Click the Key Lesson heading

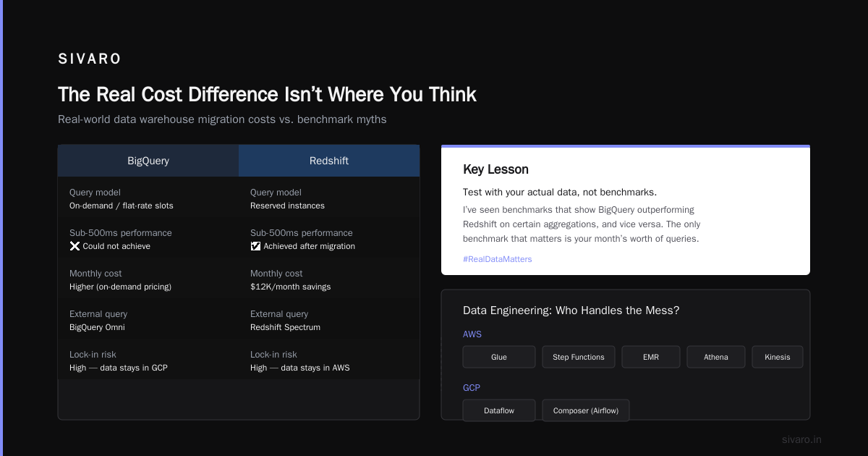[495, 169]
